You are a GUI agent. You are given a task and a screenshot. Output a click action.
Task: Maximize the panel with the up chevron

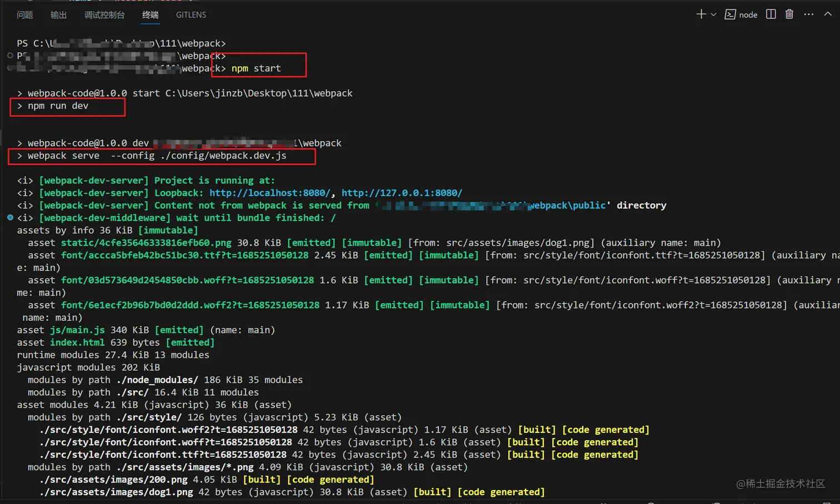click(x=827, y=14)
